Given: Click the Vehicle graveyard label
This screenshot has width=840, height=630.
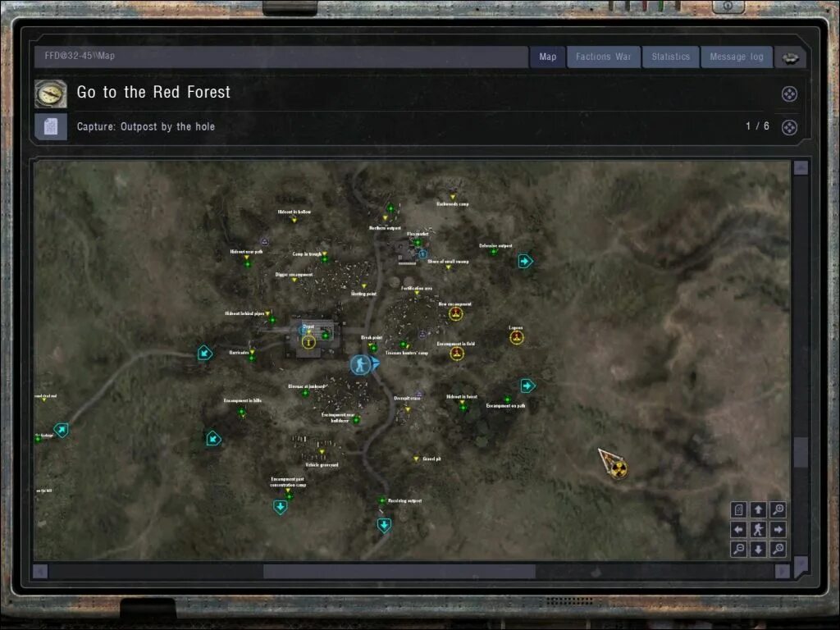Looking at the screenshot, I should click(x=322, y=465).
